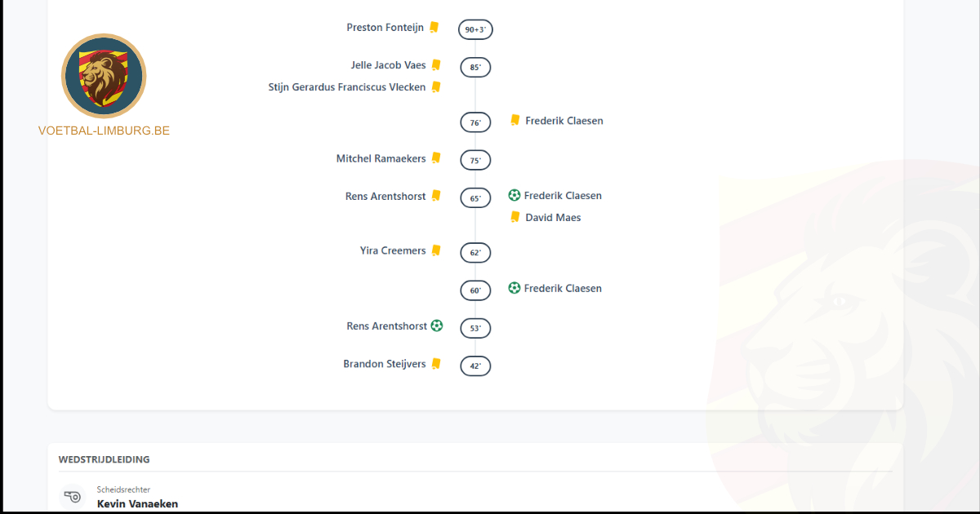The image size is (980, 514).
Task: Click Frederik Claesen at the 65' goal
Action: click(563, 196)
